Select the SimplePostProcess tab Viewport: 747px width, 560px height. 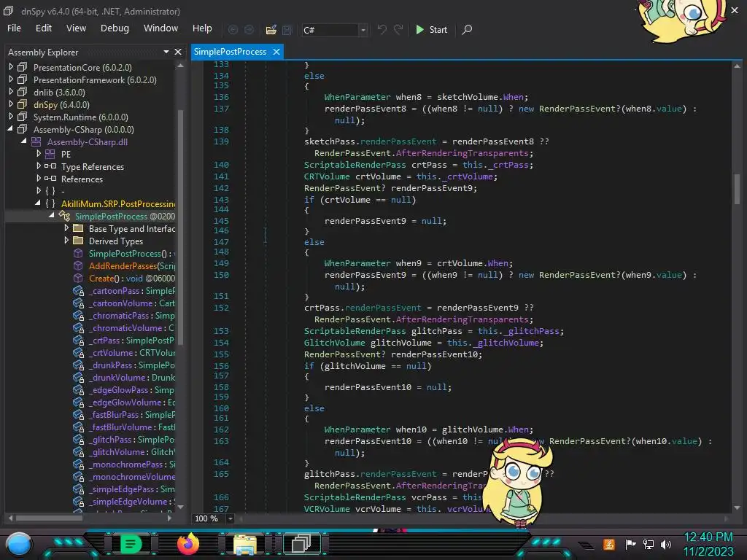point(230,52)
